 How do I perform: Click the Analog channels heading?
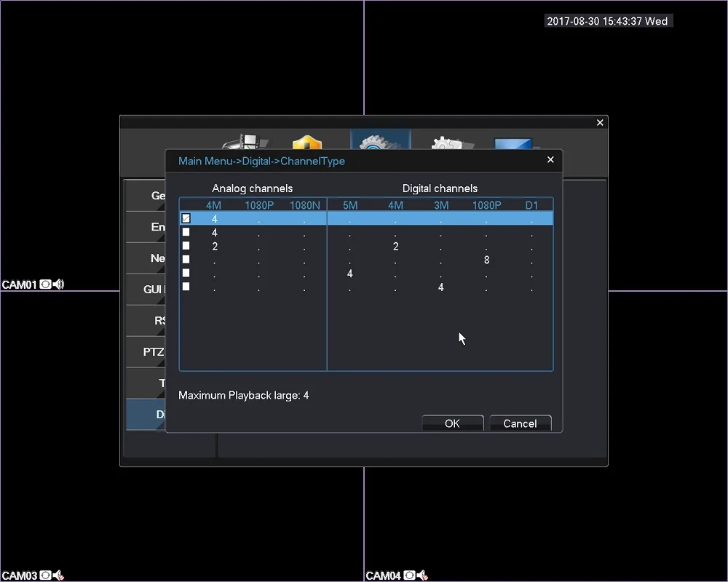click(252, 188)
